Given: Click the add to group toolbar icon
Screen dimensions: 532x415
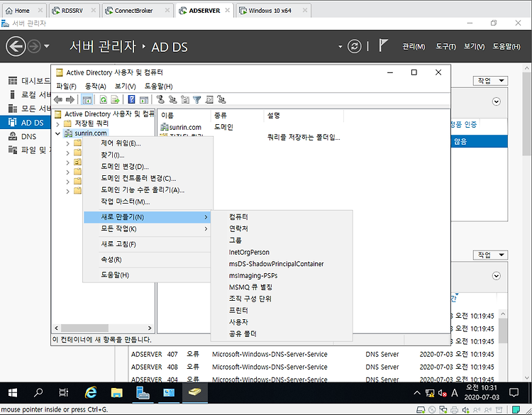Looking at the screenshot, I should click(221, 99).
